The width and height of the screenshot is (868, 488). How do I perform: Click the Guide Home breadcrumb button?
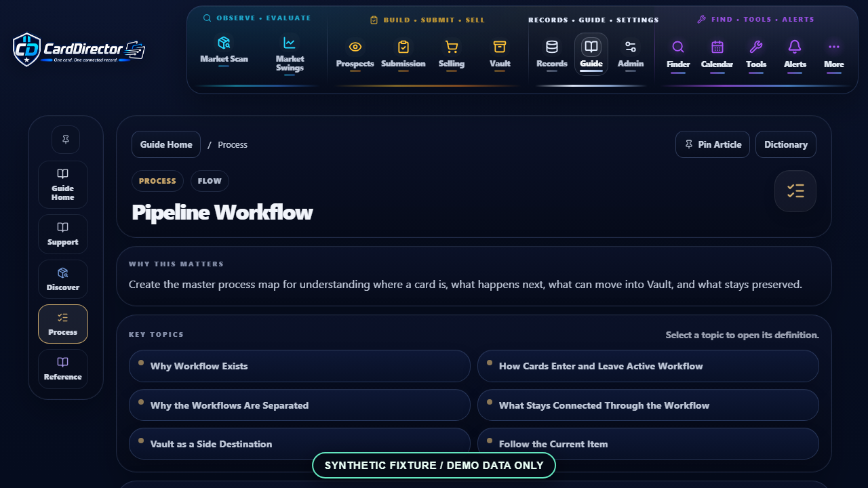166,144
